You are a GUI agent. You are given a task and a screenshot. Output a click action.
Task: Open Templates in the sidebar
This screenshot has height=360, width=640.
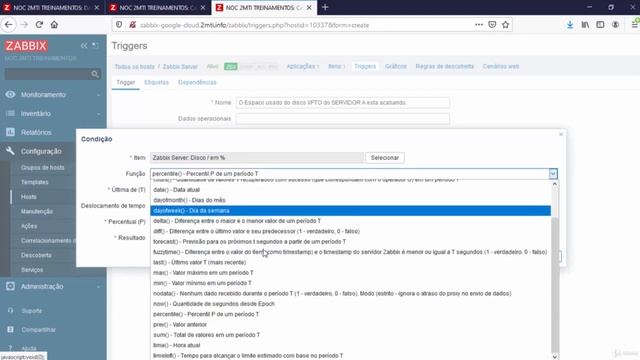34,182
